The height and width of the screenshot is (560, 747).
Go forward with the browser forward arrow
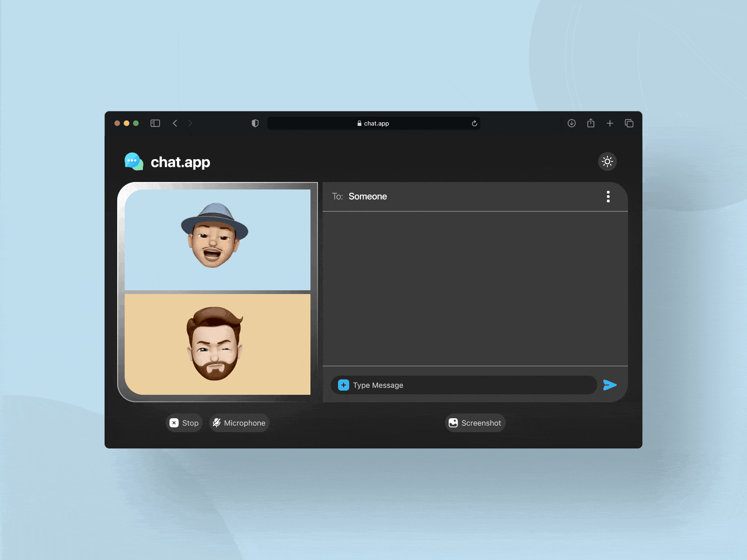click(x=190, y=123)
